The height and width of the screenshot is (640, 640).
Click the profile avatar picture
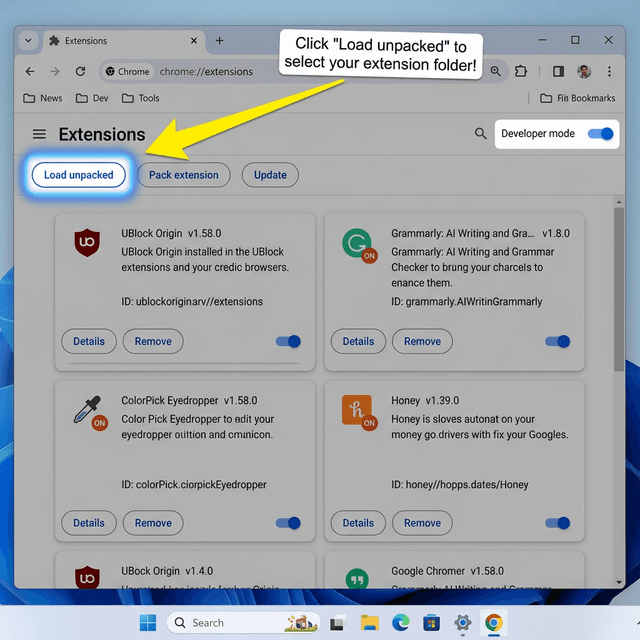point(584,71)
